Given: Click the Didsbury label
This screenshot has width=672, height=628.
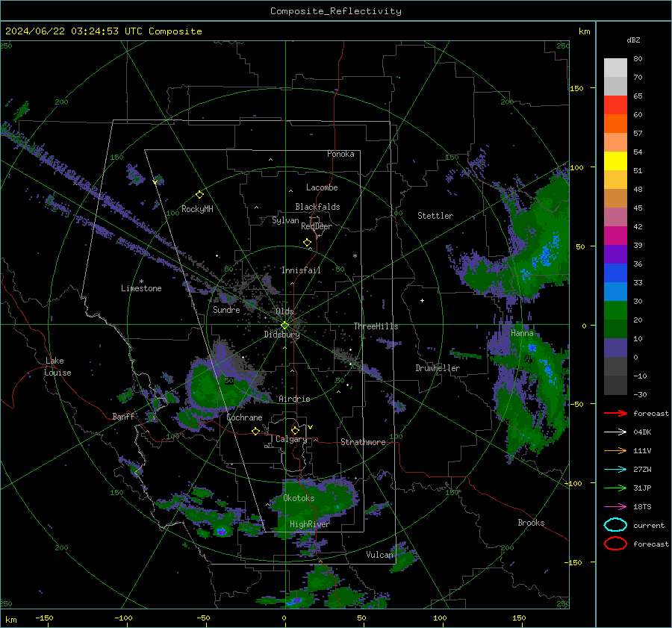Looking at the screenshot, I should coord(281,335).
